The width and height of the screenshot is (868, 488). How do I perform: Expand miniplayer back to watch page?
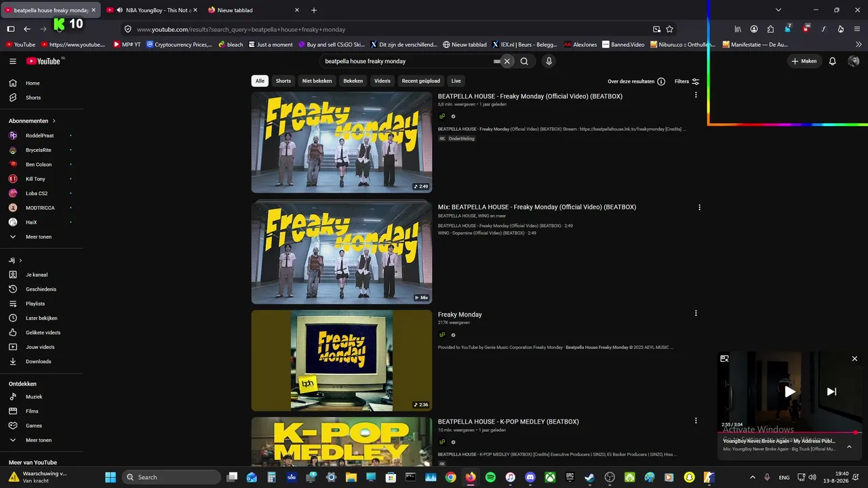tap(724, 359)
